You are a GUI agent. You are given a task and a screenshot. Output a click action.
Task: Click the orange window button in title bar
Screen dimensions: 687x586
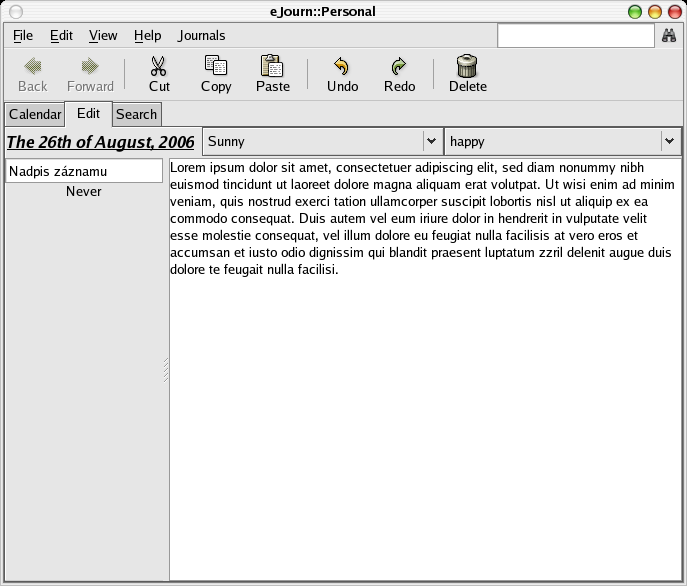[x=655, y=12]
